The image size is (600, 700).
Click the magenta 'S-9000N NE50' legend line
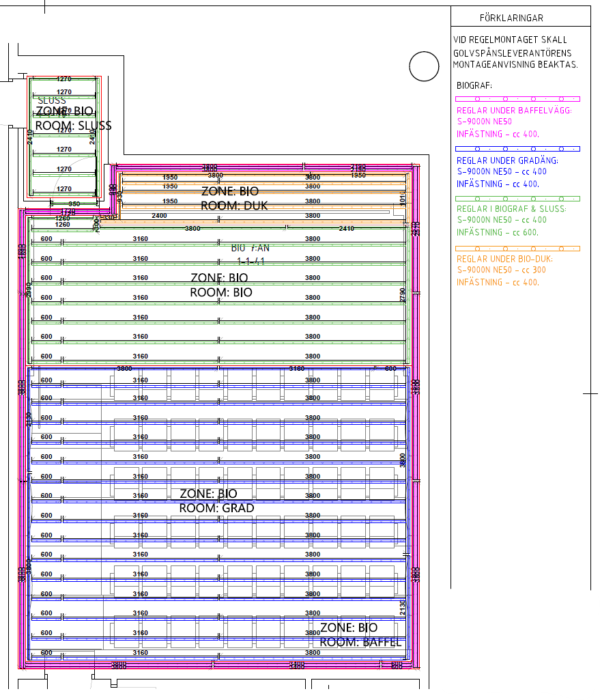[485, 122]
